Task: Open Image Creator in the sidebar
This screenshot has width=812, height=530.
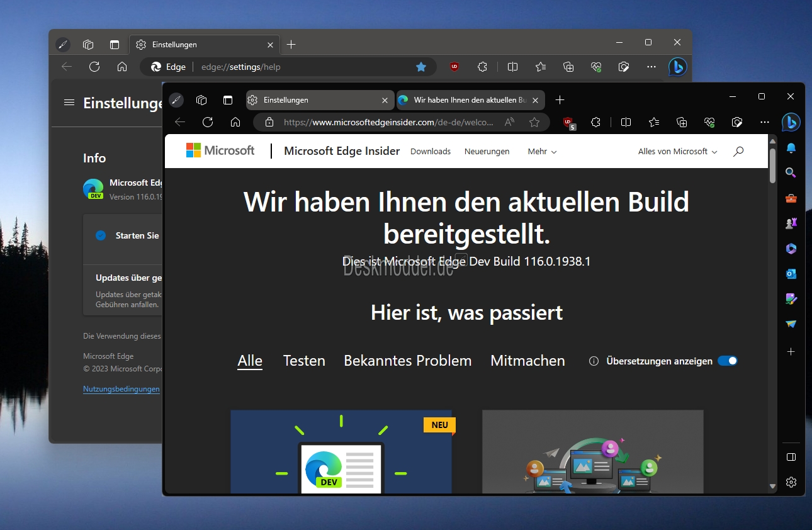Action: coord(791,299)
